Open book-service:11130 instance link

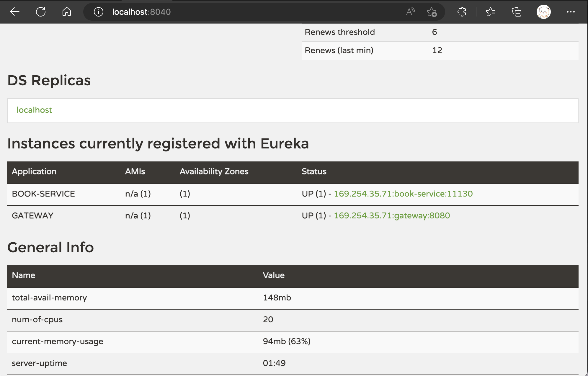(x=403, y=194)
